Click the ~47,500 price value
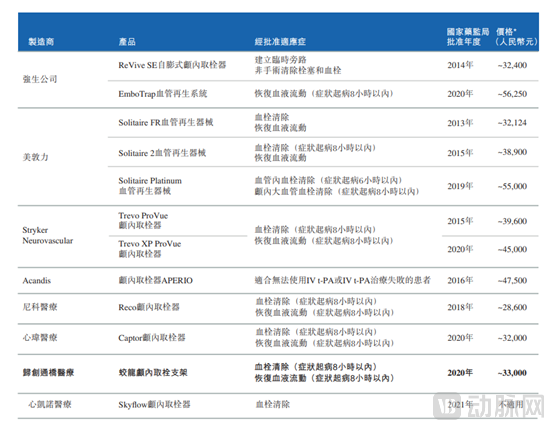 [512, 281]
